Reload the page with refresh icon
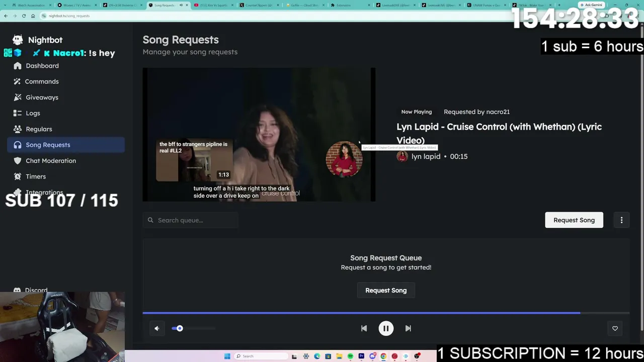Viewport: 644px width, 362px height. tap(24, 16)
